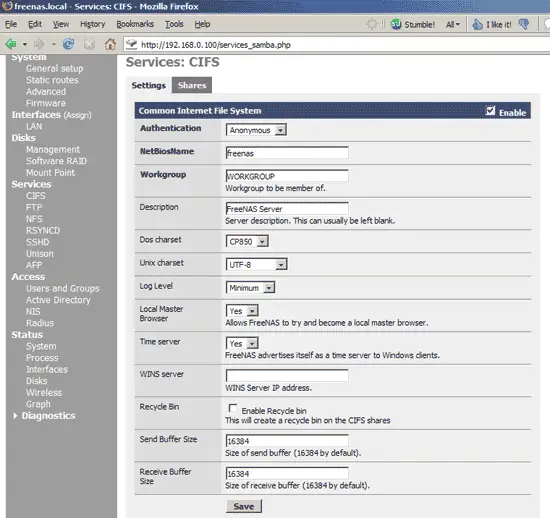550x518 pixels.
Task: Open the File menu
Action: click(11, 24)
